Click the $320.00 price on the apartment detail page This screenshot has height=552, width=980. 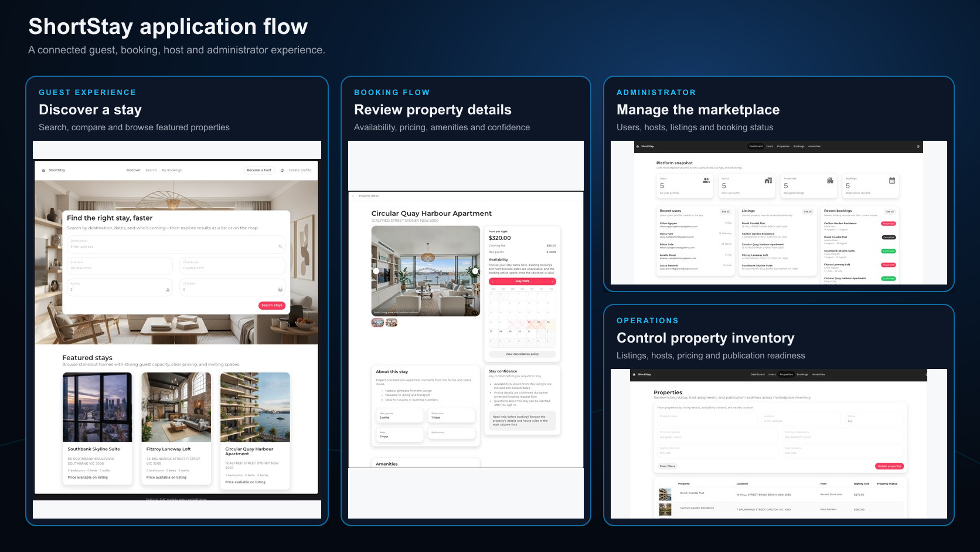point(500,238)
